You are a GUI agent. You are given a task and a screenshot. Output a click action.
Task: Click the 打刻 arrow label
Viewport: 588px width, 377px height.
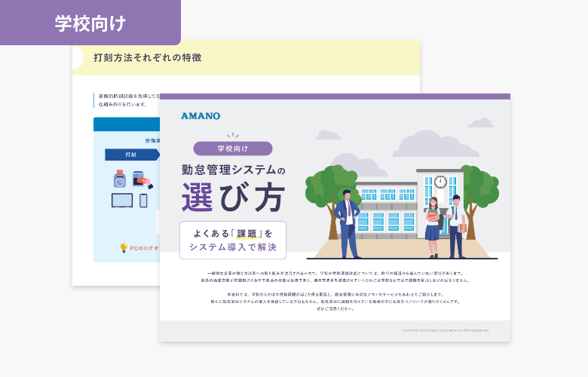pos(131,155)
